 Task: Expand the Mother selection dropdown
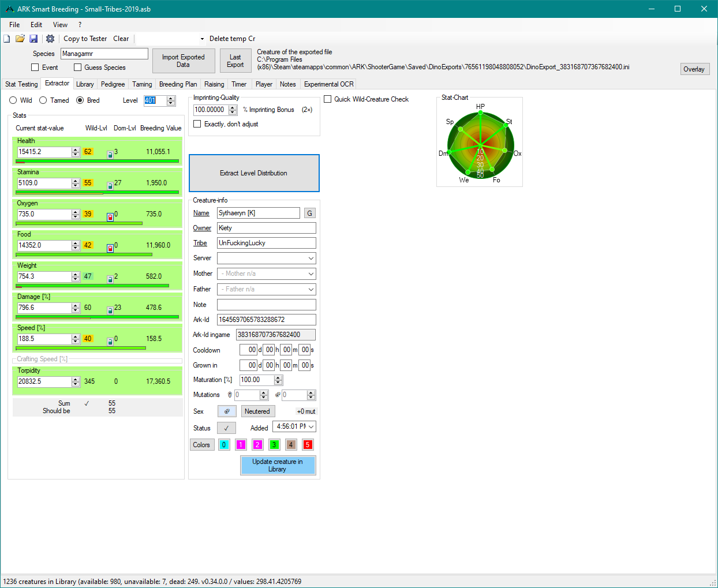312,274
